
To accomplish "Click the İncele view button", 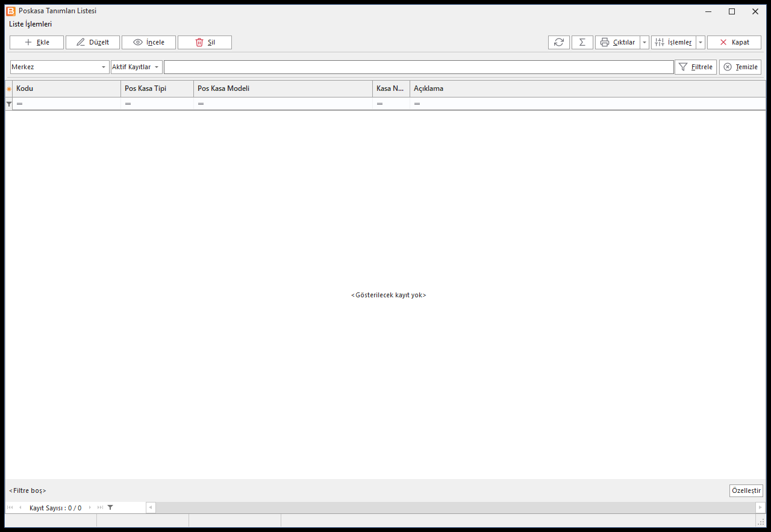I will point(149,42).
